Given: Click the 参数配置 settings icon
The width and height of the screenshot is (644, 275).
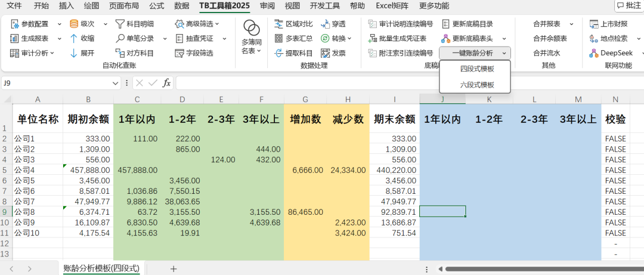Looking at the screenshot, I should pyautogui.click(x=14, y=24).
